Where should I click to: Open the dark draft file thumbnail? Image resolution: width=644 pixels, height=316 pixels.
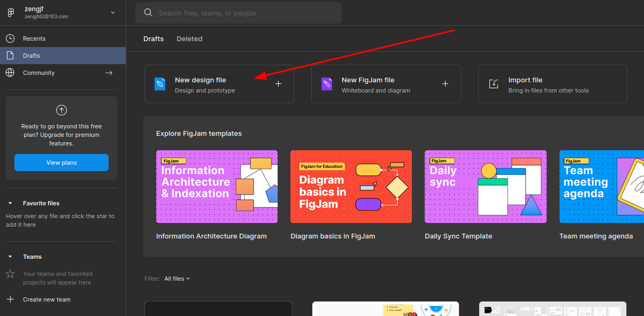218,309
